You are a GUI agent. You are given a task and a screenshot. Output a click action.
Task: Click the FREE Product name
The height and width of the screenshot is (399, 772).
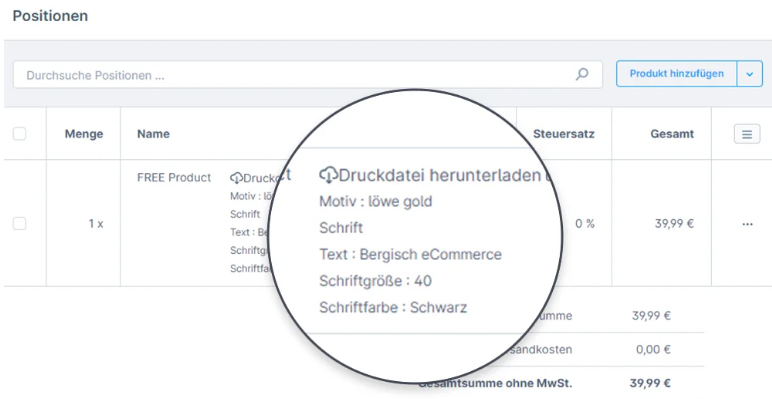point(174,178)
